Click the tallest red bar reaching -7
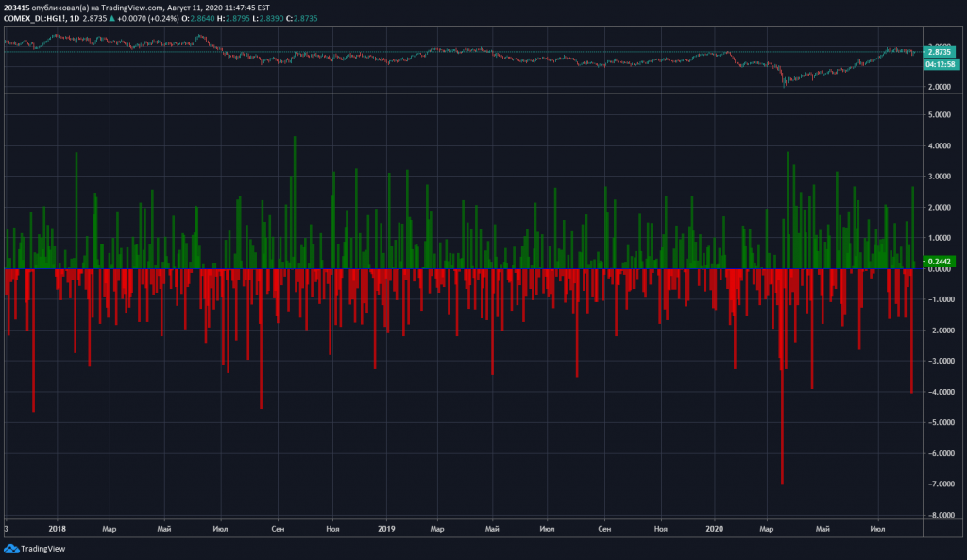Screen dimensions: 967x560 click(x=782, y=376)
